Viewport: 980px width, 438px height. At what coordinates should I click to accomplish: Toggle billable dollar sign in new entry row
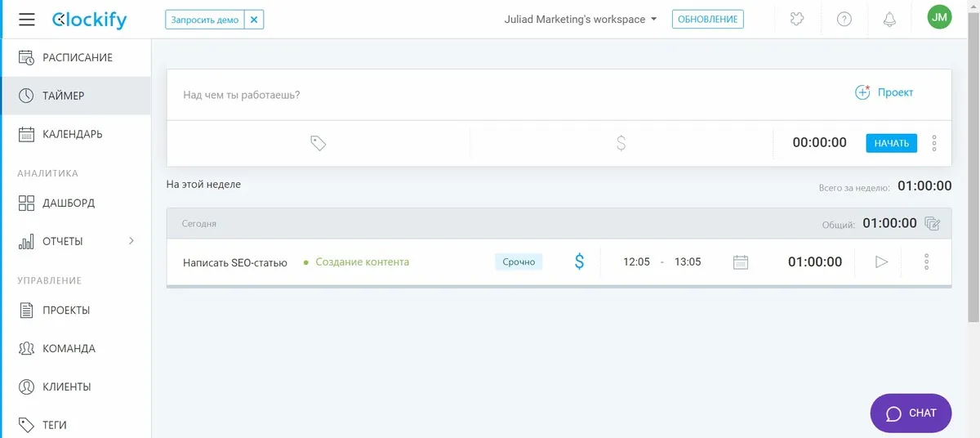click(621, 143)
